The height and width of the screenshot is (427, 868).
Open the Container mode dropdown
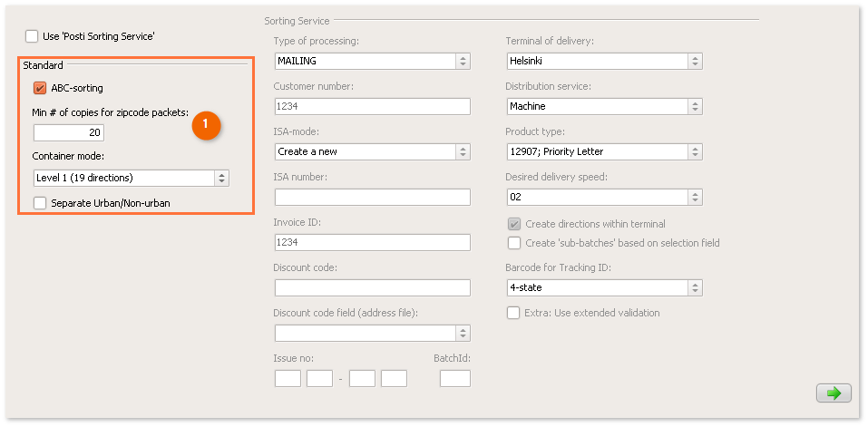[x=132, y=178]
